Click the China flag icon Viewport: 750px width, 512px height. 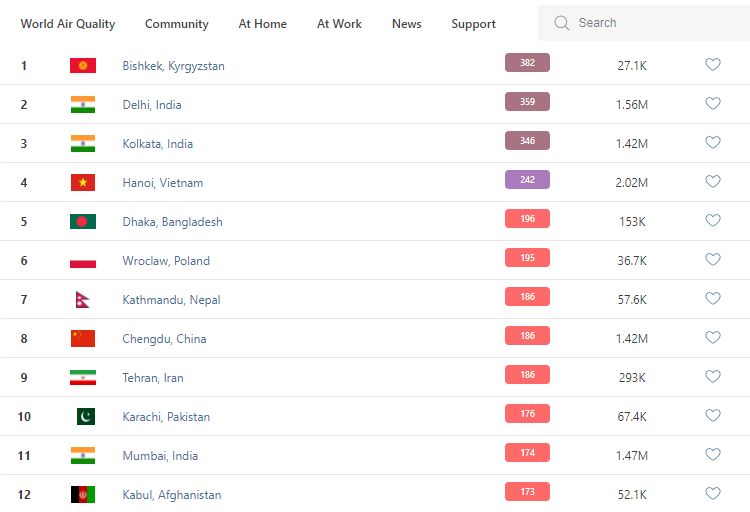(x=83, y=339)
